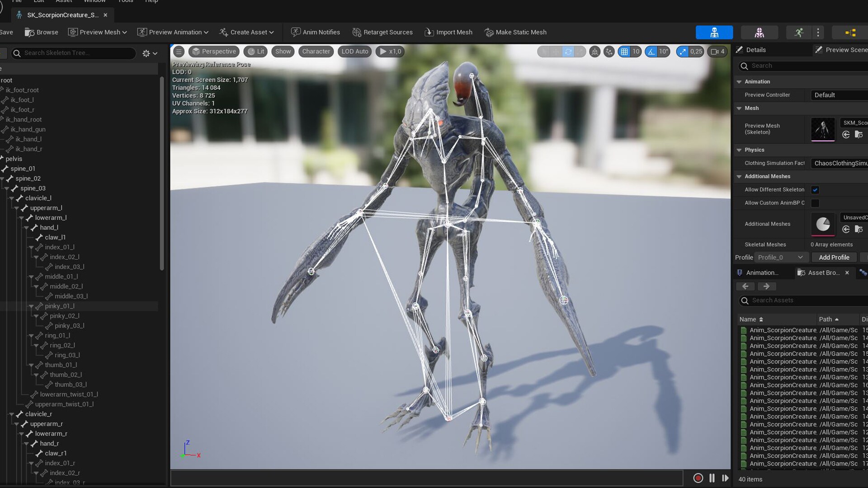
Task: Open the Preview Animation dropdown
Action: point(173,32)
